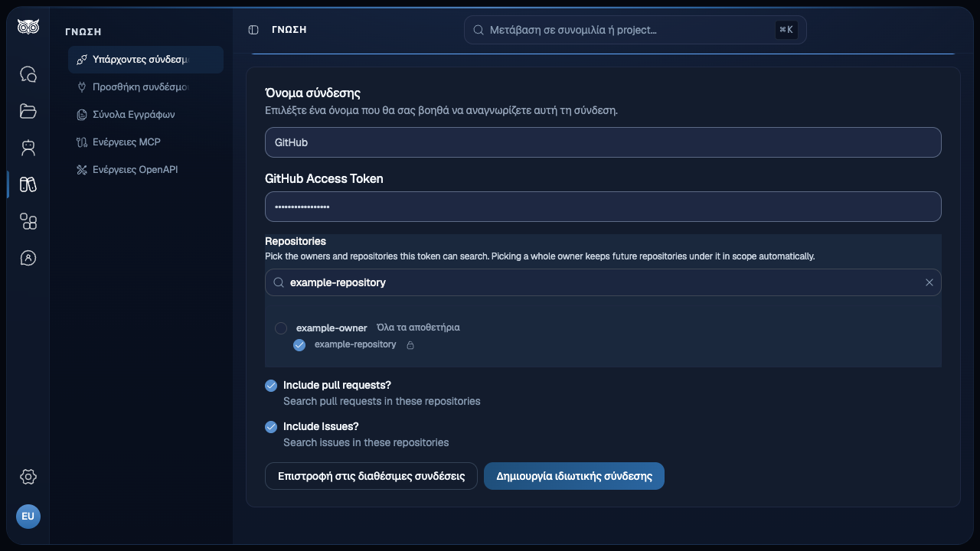Open the user circle icon in sidebar
Viewport: 980px width, 551px height.
click(x=28, y=258)
